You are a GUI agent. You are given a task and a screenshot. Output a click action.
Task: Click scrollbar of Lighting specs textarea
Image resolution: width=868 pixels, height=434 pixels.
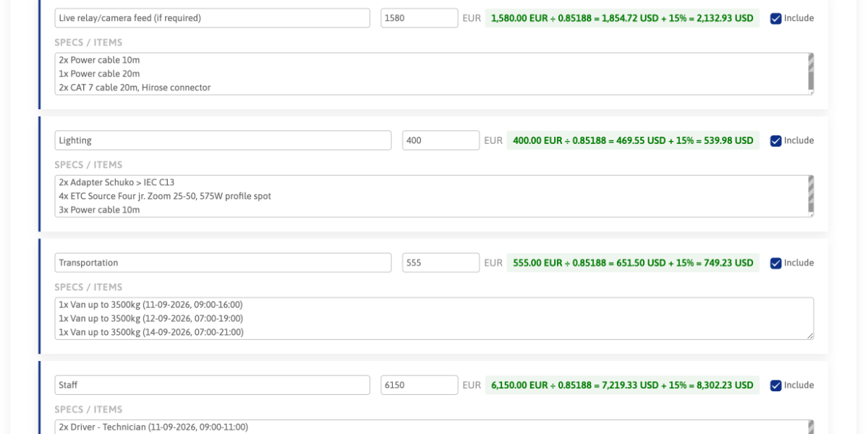pyautogui.click(x=811, y=193)
